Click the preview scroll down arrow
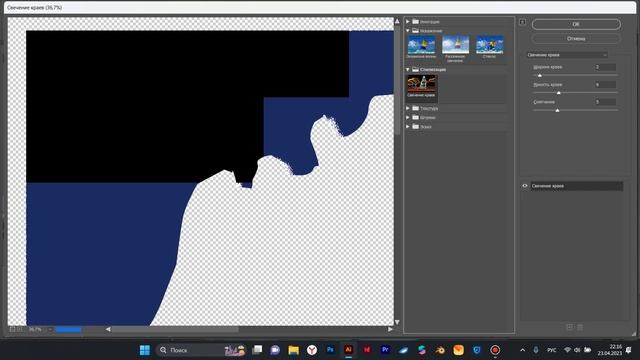This screenshot has height=360, width=640. [x=397, y=322]
